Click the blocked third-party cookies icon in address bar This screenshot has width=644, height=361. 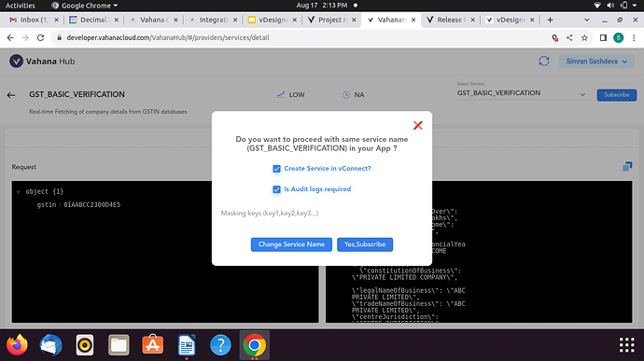[x=555, y=38]
